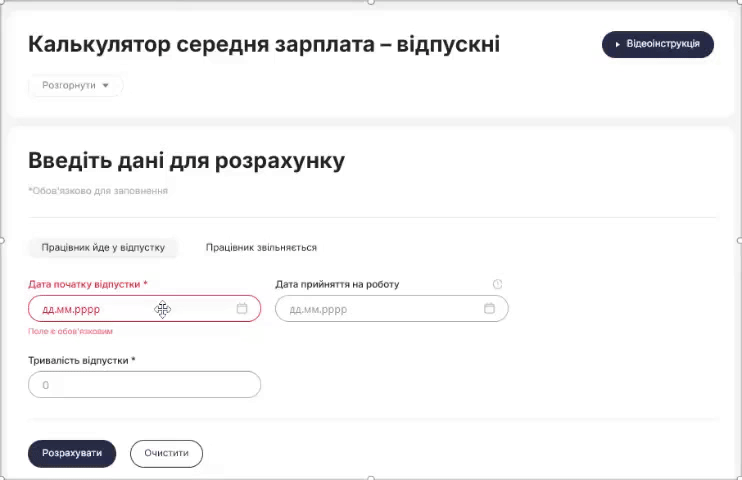
Task: Select the Працівник йде у відпустку tab
Action: pyautogui.click(x=103, y=248)
